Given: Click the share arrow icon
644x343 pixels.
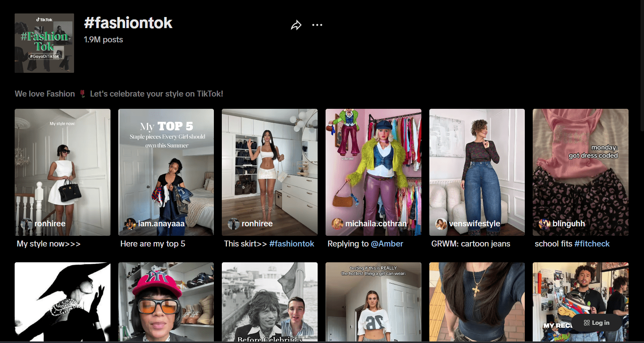Looking at the screenshot, I should tap(296, 25).
